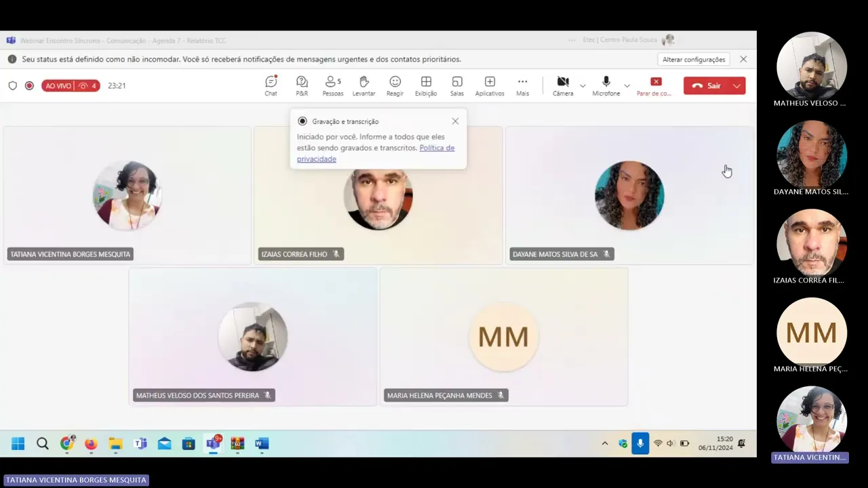Click the Windows Security tray icon
Viewport: 868px width, 488px height.
click(x=623, y=444)
